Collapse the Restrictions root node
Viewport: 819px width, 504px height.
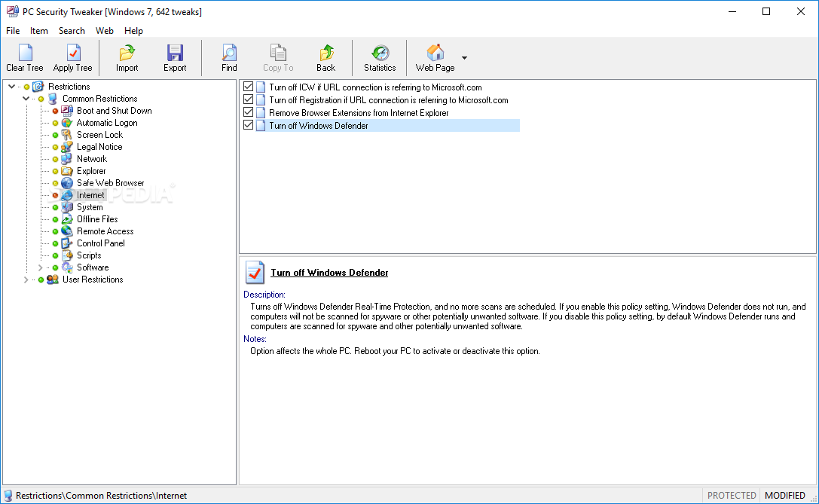(11, 87)
